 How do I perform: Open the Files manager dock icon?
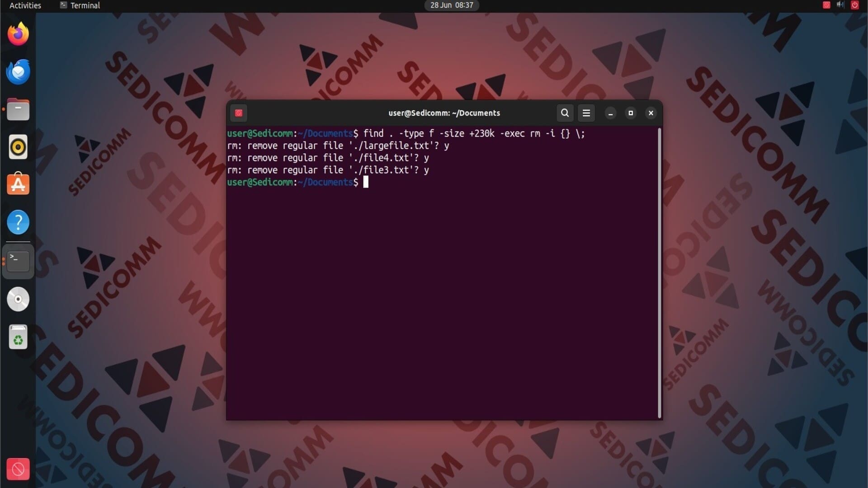[x=18, y=110]
